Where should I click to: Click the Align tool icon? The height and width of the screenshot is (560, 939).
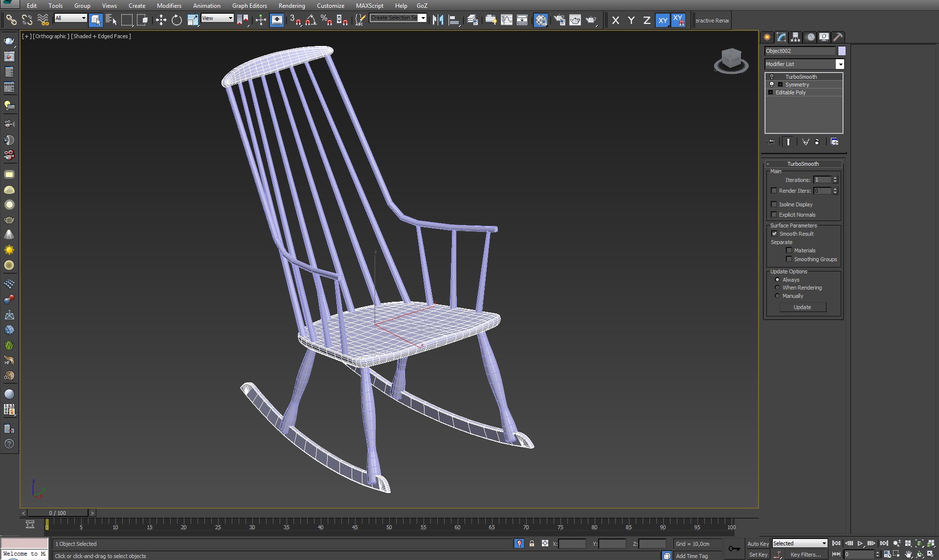[454, 20]
